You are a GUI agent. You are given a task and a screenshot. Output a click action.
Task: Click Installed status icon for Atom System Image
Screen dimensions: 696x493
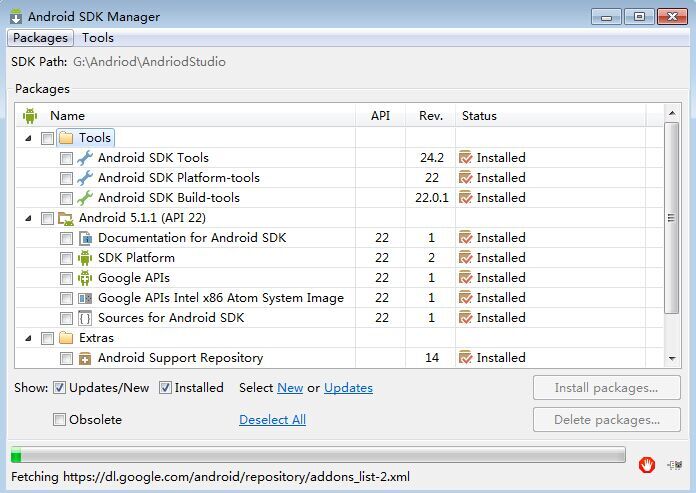click(465, 298)
